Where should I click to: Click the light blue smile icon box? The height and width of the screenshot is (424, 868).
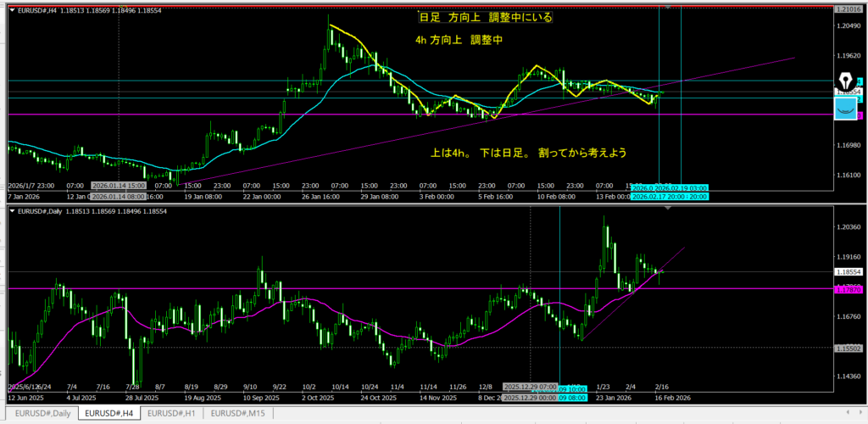pos(844,108)
